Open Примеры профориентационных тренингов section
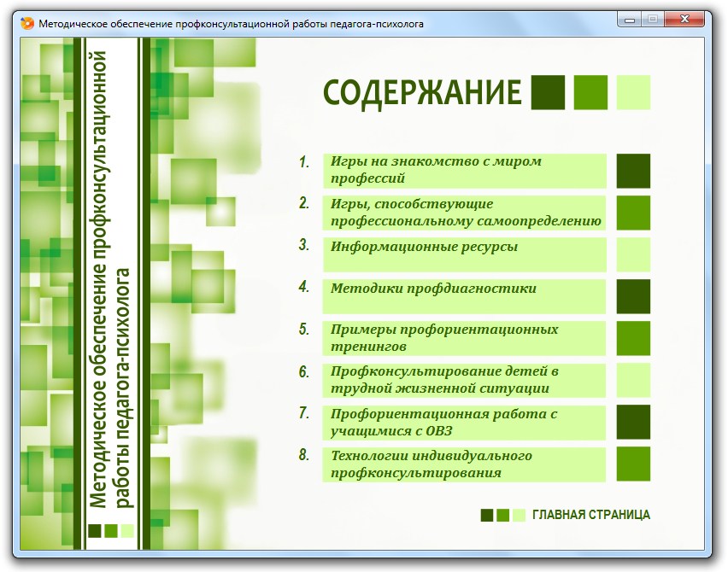This screenshot has height=572, width=728. pyautogui.click(x=464, y=338)
